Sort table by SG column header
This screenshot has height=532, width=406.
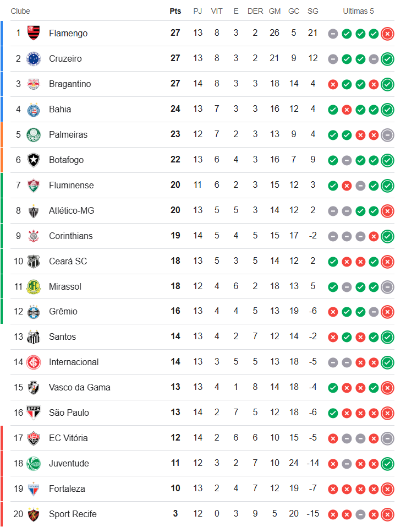[312, 11]
